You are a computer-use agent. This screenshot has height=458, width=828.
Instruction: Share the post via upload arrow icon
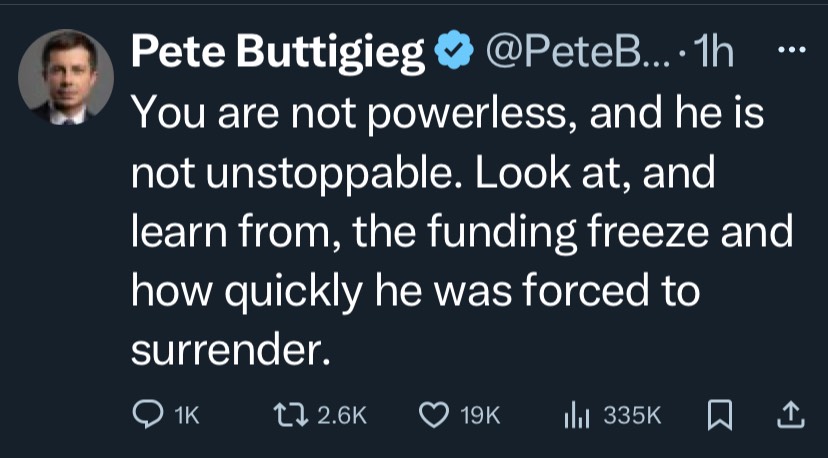[x=791, y=415]
